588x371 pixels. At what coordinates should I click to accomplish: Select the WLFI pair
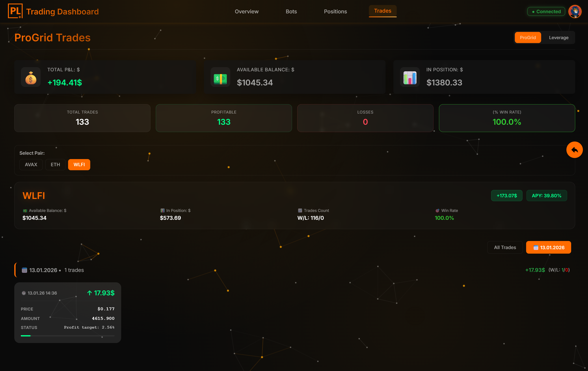tap(79, 165)
